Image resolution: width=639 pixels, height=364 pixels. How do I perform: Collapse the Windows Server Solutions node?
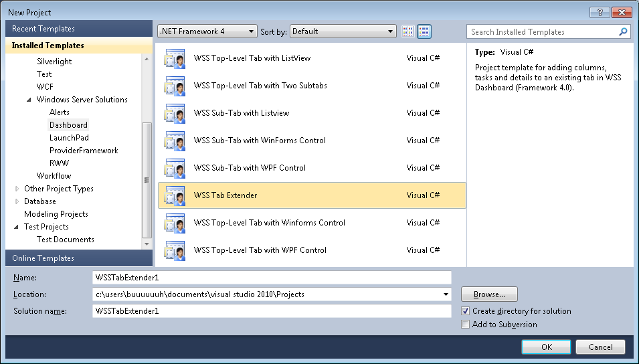pos(29,100)
